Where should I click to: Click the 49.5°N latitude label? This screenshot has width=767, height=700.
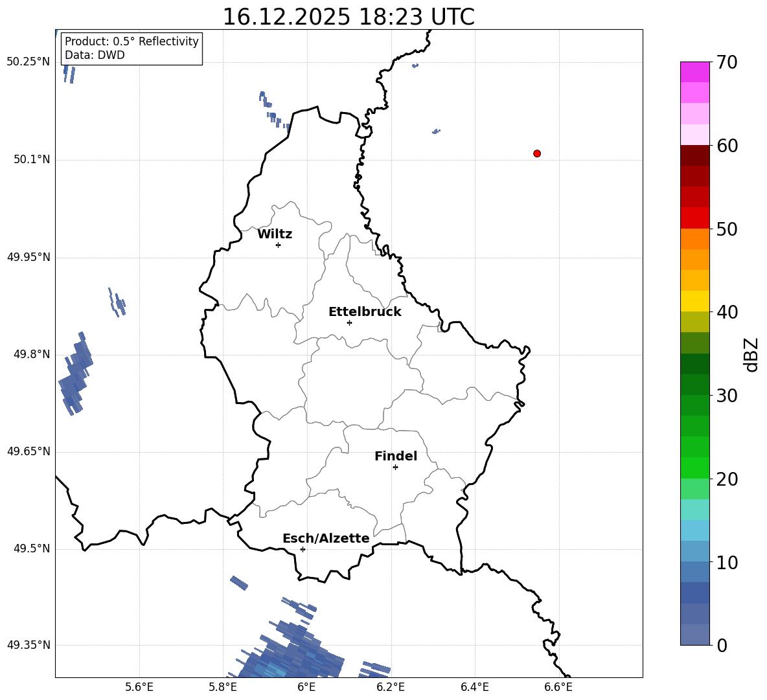[x=32, y=548]
